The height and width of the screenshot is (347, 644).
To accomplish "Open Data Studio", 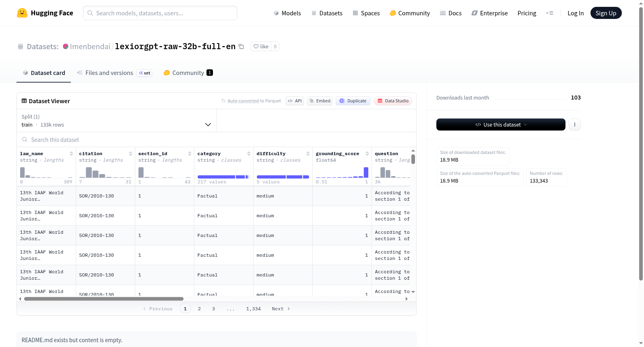I will 392,101.
